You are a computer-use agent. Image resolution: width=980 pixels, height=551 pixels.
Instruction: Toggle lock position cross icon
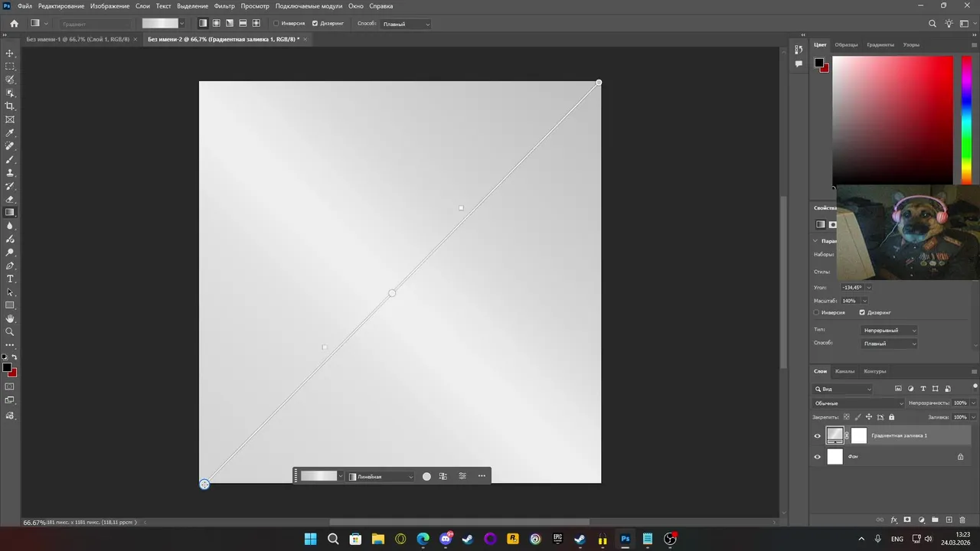point(869,417)
